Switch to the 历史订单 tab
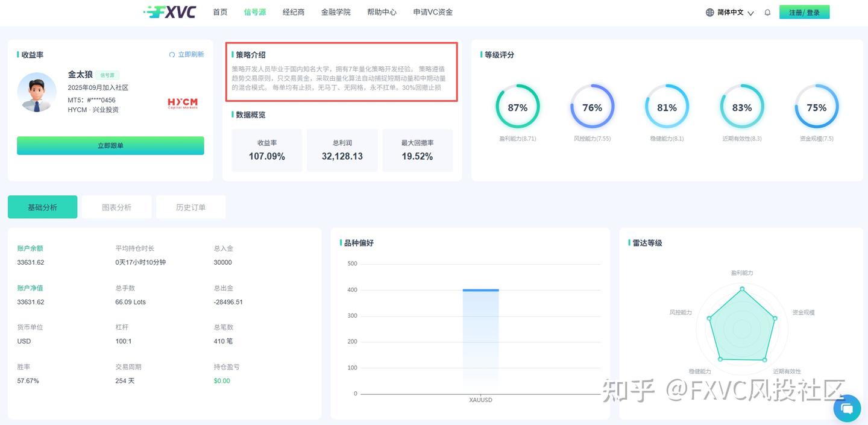Image resolution: width=868 pixels, height=425 pixels. 190,207
